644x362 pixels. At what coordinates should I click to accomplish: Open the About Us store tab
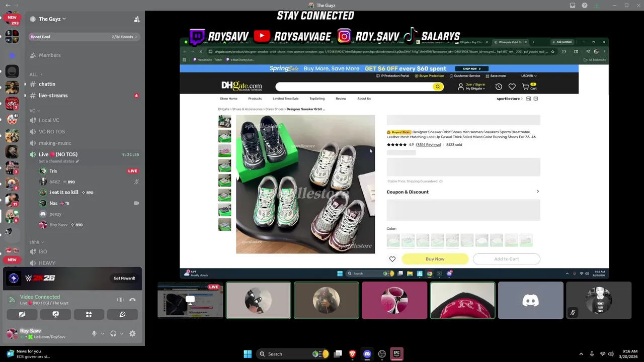(364, 99)
